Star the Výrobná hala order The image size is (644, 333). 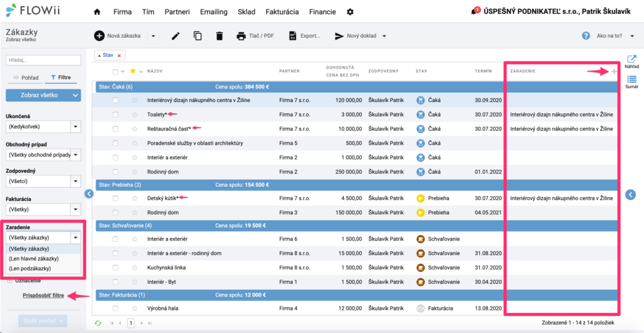pos(135,308)
